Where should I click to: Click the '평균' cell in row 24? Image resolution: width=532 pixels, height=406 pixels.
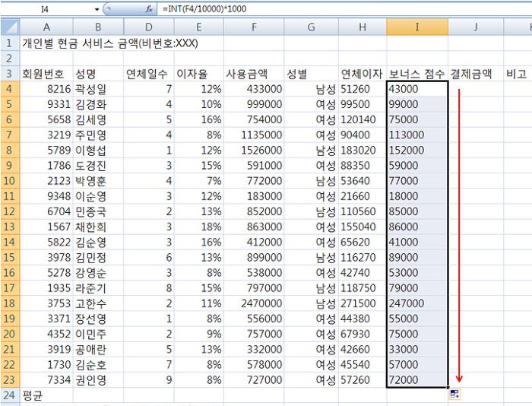pyautogui.click(x=46, y=395)
